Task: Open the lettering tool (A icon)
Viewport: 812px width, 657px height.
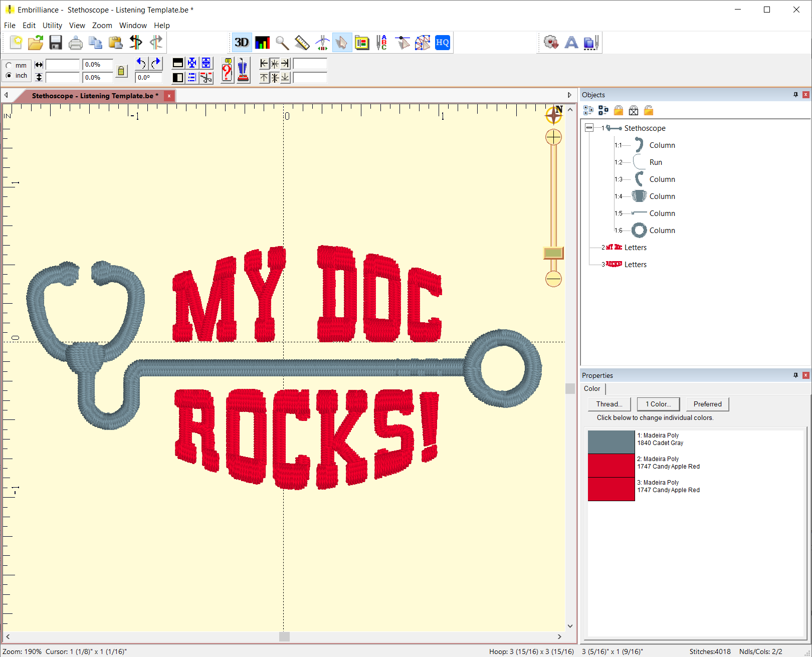Action: [x=571, y=43]
